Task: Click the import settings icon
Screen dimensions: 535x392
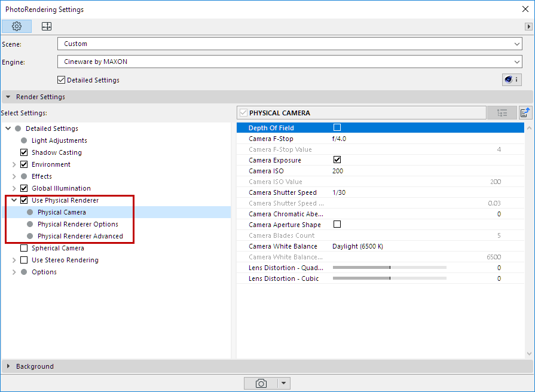Action: point(525,113)
